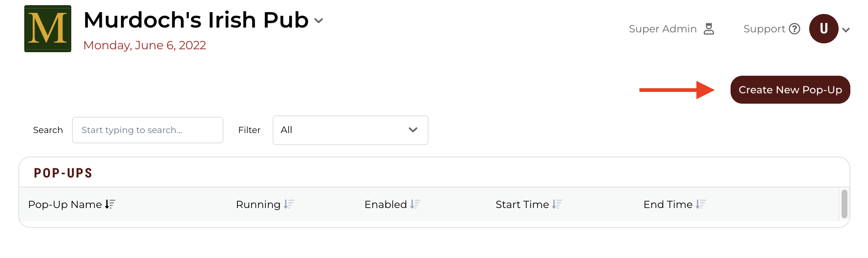Viewport: 868px width, 258px height.
Task: Click the Super Admin link
Action: [663, 29]
